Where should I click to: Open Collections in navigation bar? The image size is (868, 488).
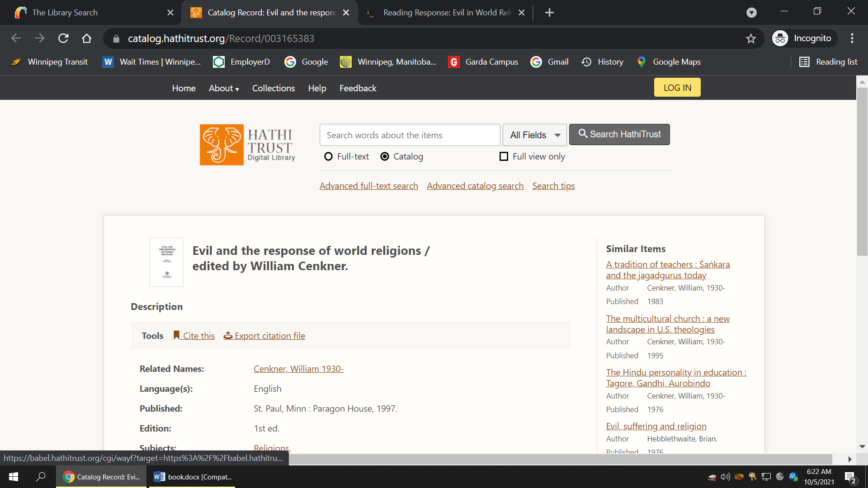tap(273, 88)
